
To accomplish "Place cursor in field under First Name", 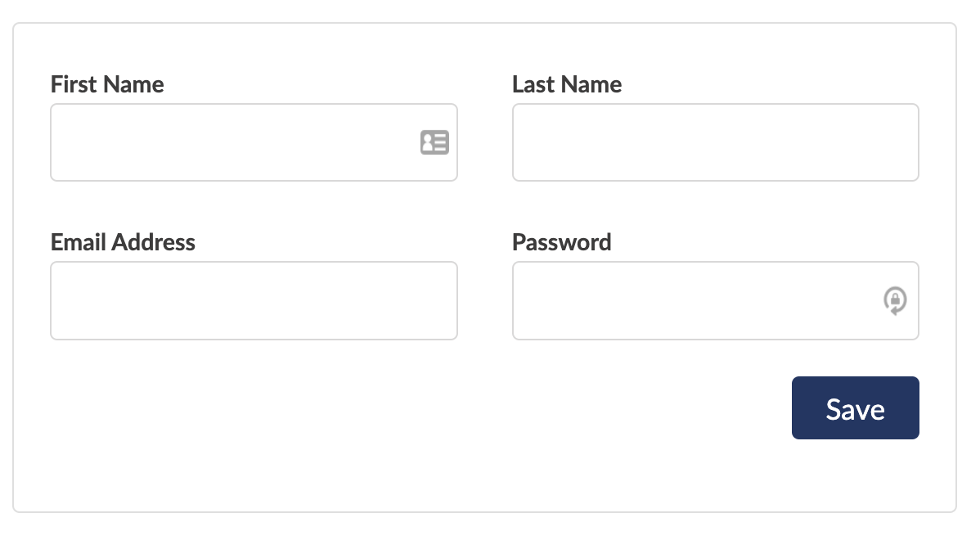I will (254, 142).
